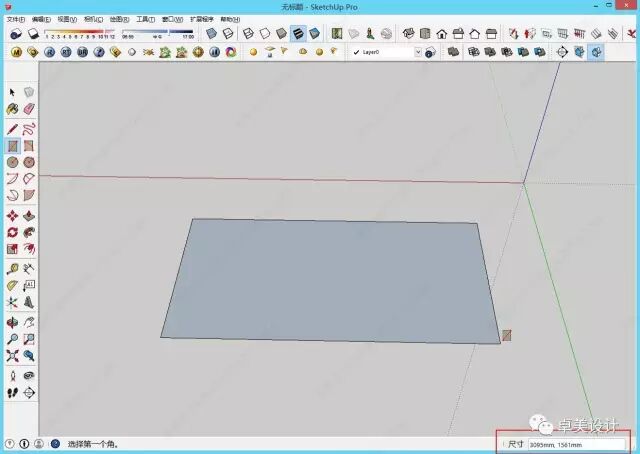
Task: Toggle X-ray face style
Action: point(211,33)
